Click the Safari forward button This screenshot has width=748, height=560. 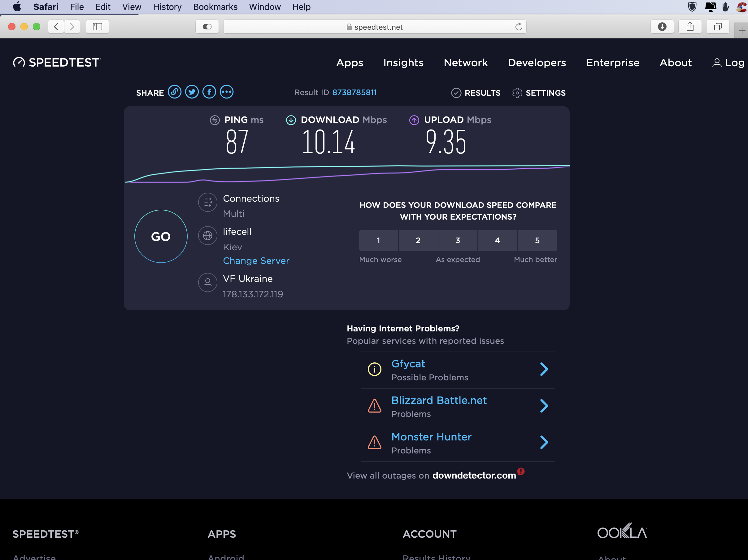click(72, 27)
